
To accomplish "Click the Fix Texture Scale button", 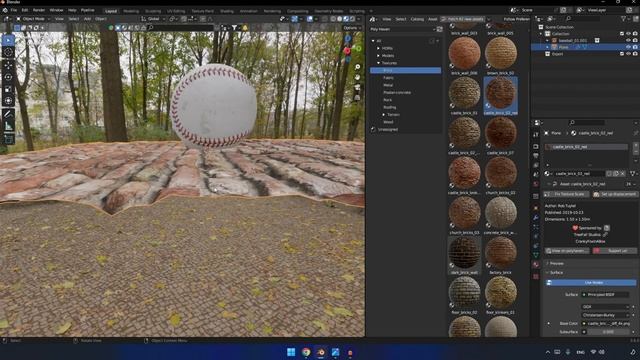I will coord(566,194).
